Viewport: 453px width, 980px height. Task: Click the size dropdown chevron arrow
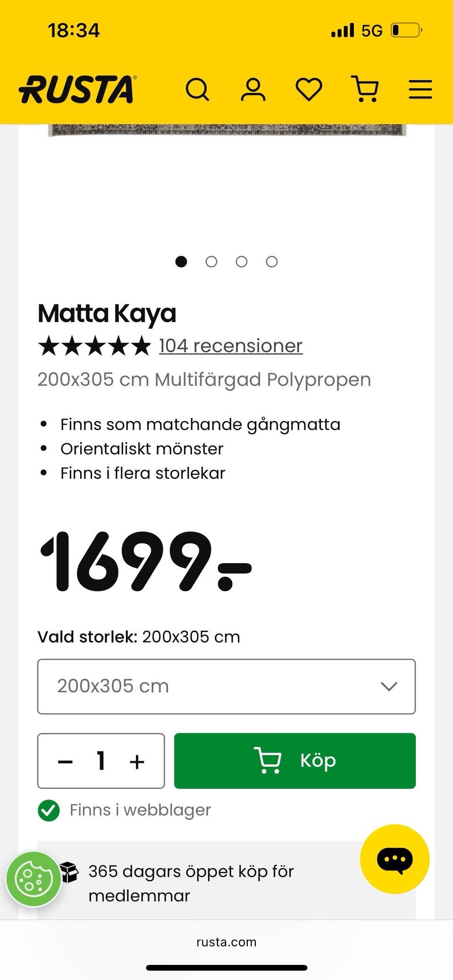(389, 686)
